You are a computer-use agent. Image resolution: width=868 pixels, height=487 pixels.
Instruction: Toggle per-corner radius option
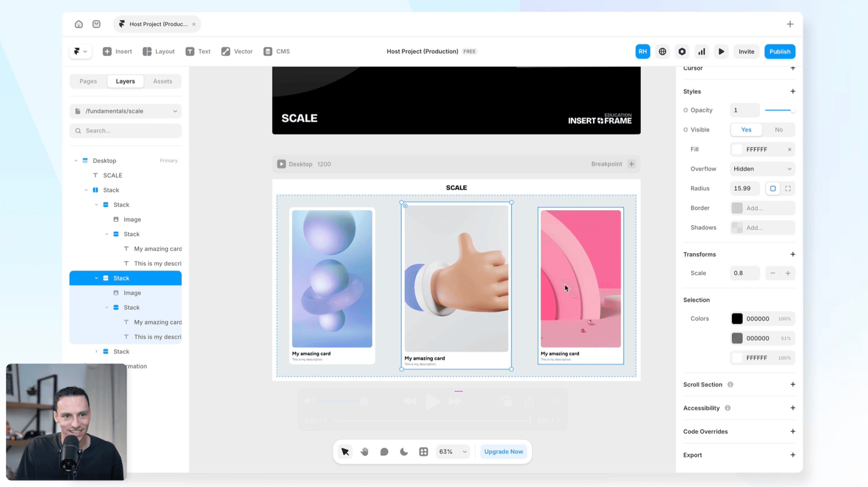point(788,189)
